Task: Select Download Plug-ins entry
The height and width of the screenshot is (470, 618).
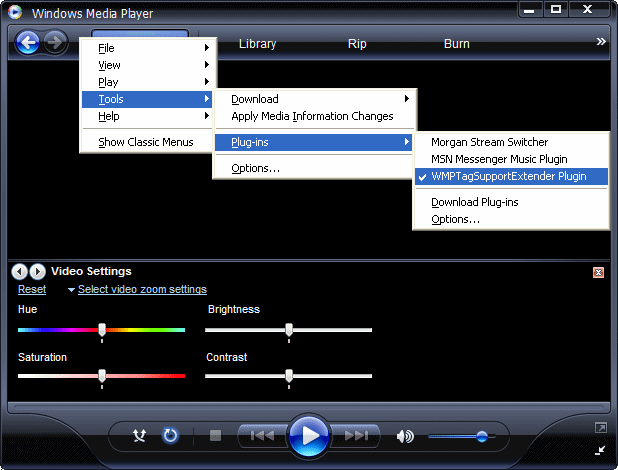Action: click(511, 202)
